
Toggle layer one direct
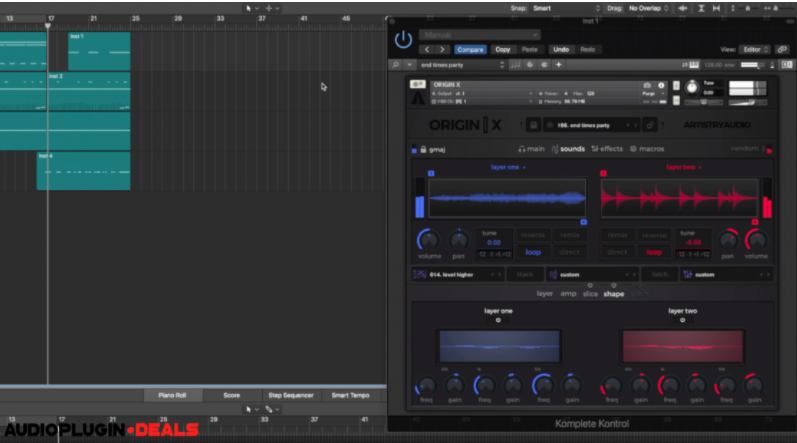(569, 252)
